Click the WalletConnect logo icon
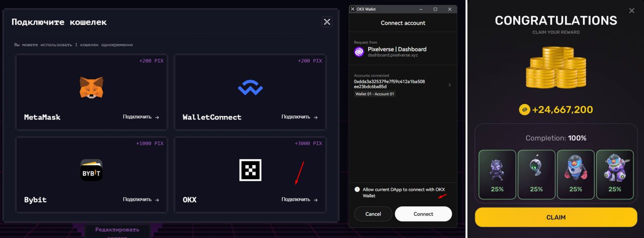This screenshot has height=238, width=644. pos(250,88)
